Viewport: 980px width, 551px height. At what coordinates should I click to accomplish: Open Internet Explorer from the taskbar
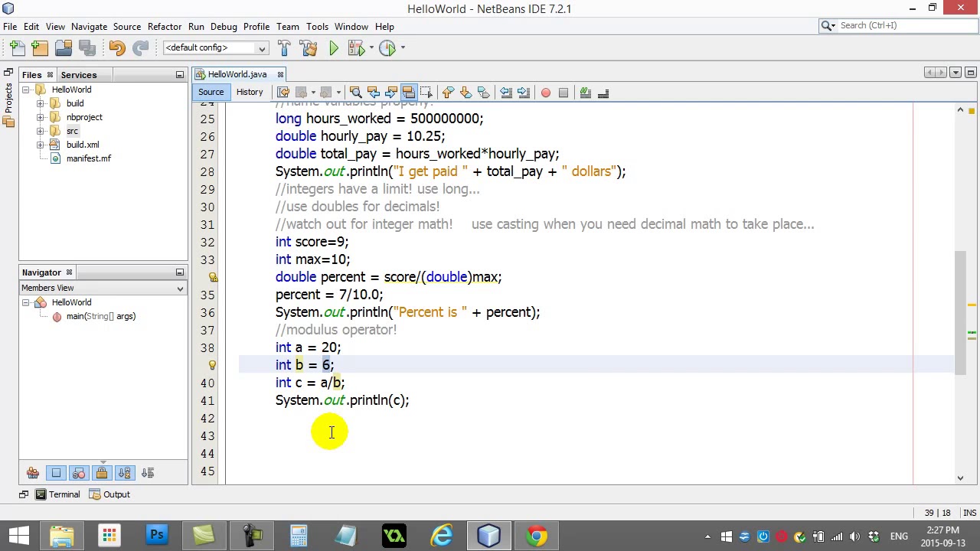tap(442, 536)
